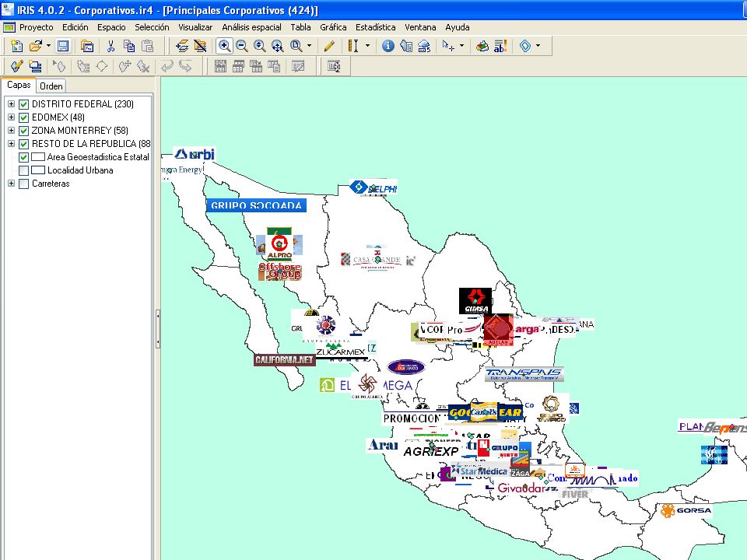Click the blue diamond shape tool
Viewport: 747px width, 560px height.
525,46
